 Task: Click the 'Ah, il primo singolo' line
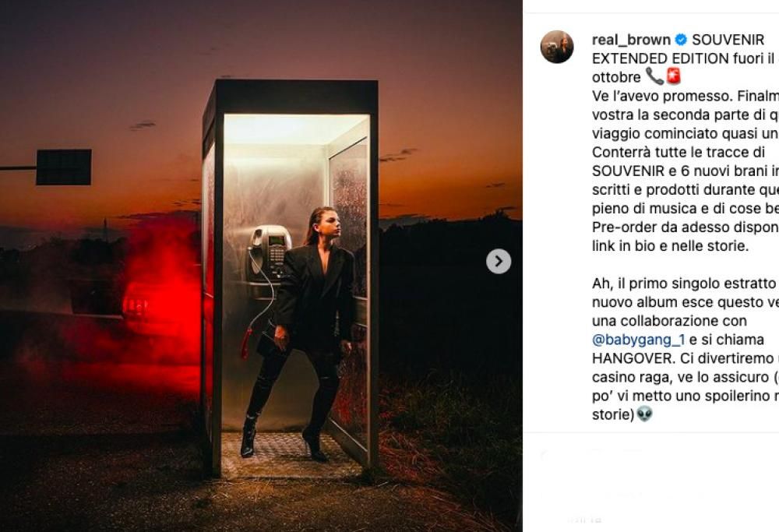coord(685,284)
